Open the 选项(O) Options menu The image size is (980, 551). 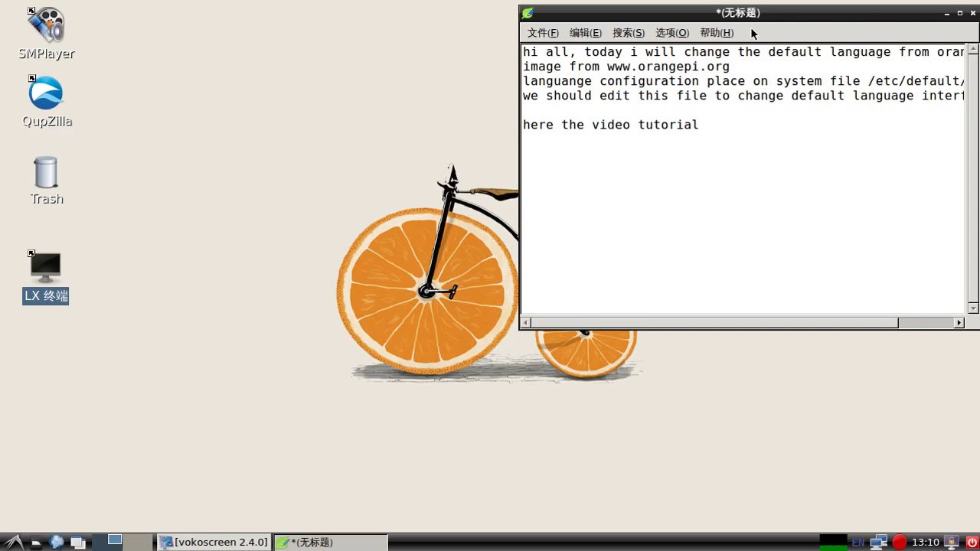672,33
